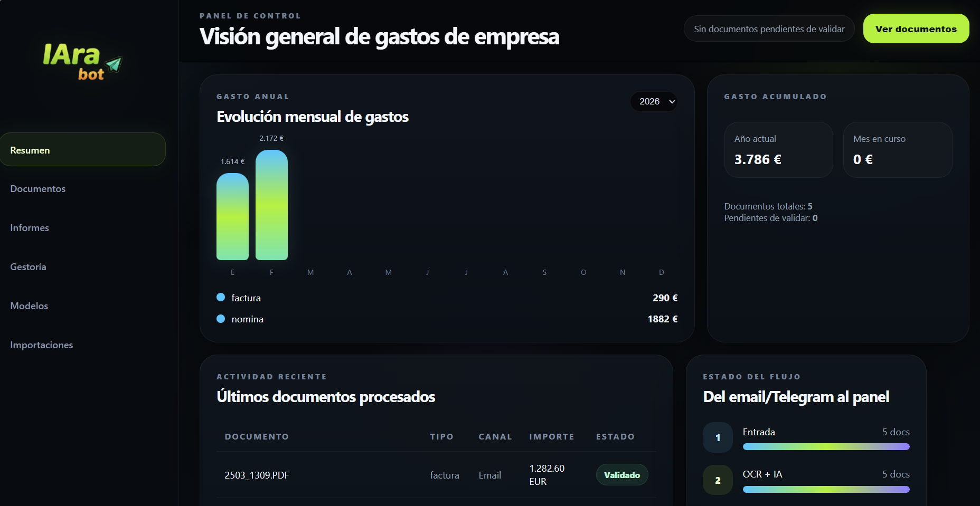This screenshot has height=506, width=980.
Task: Click the Sin documentos pendientes status pill
Action: tap(769, 29)
